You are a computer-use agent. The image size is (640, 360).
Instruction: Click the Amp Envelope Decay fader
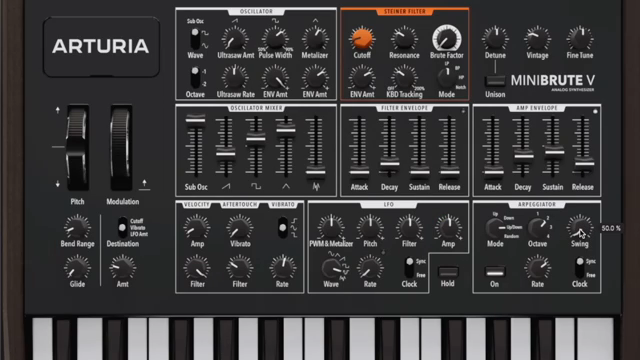pyautogui.click(x=523, y=156)
